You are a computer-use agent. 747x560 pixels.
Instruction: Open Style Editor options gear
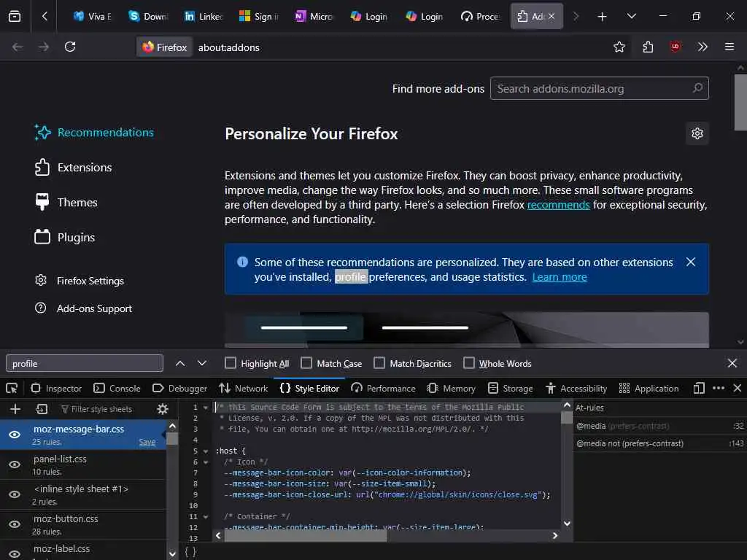tap(163, 409)
